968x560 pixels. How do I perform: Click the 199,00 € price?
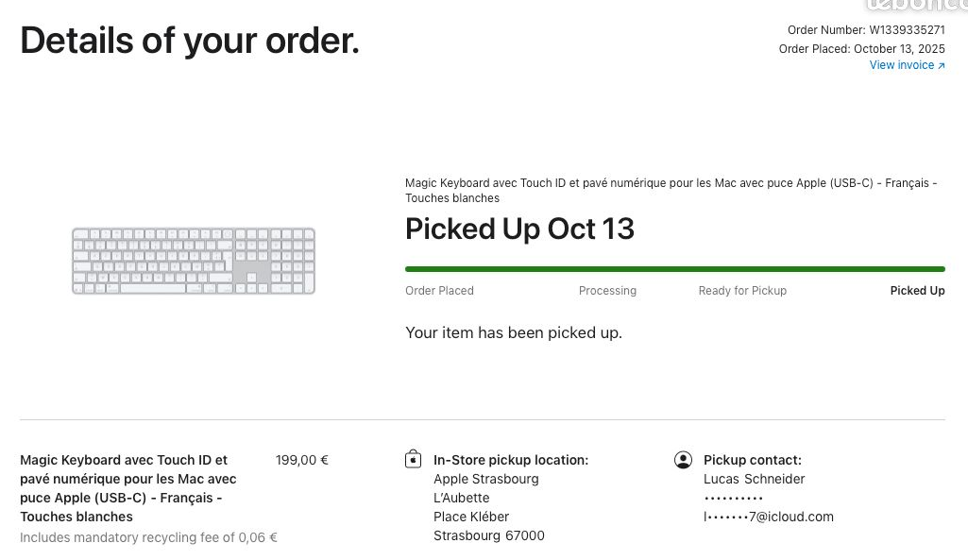[x=302, y=460]
